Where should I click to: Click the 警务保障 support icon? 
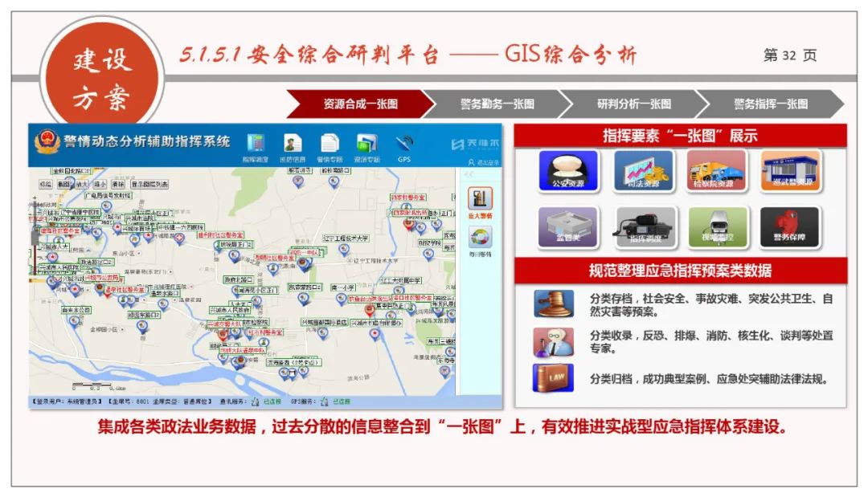coord(788,227)
